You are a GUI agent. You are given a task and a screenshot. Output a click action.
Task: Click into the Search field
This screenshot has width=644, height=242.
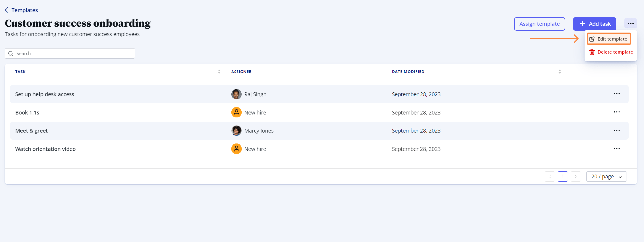[70, 54]
